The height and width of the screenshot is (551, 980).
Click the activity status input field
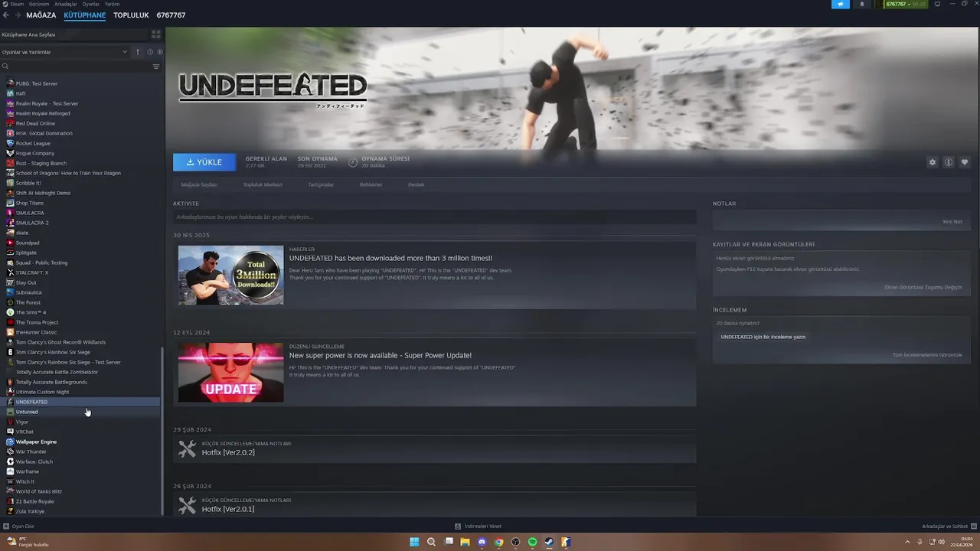tap(434, 217)
